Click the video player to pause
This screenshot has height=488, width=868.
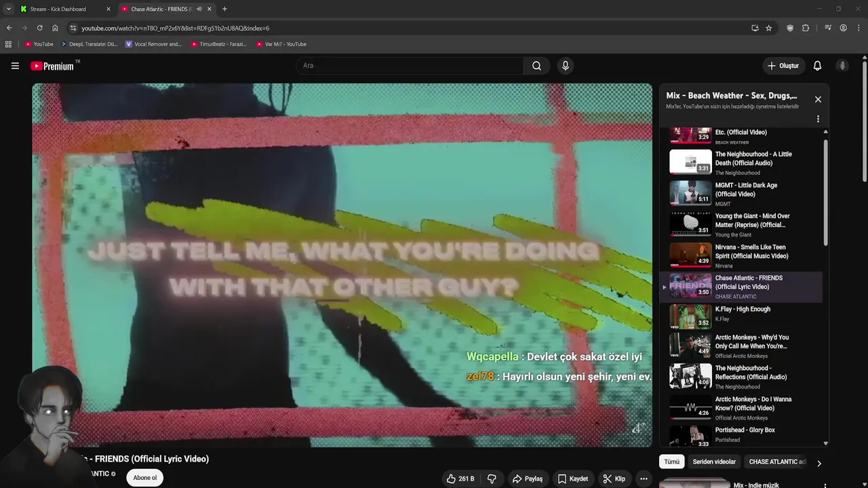[342, 265]
